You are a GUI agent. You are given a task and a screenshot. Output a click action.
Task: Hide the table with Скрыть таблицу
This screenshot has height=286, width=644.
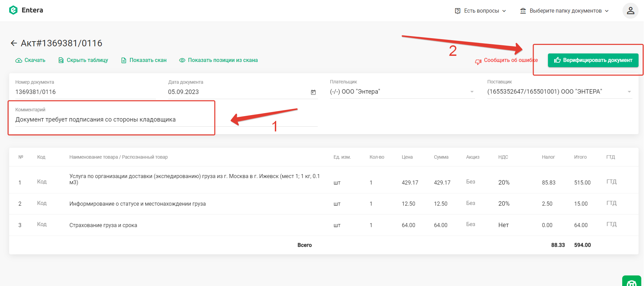83,60
